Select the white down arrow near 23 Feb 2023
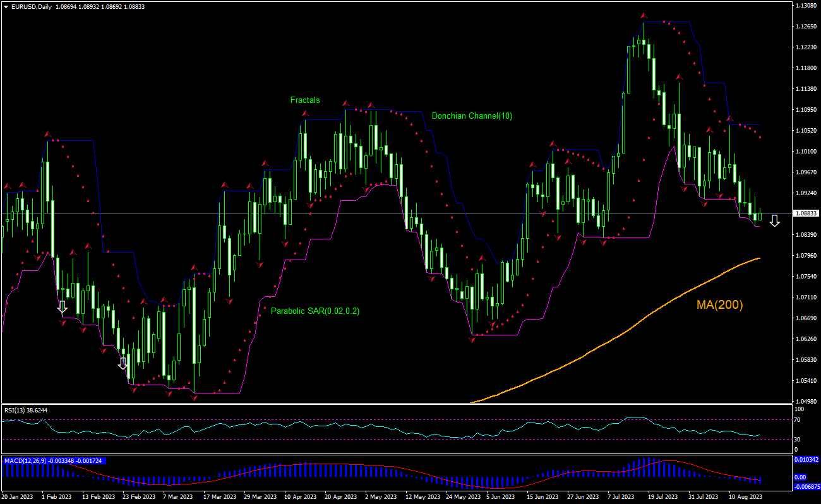The width and height of the screenshot is (821, 504). pos(123,363)
